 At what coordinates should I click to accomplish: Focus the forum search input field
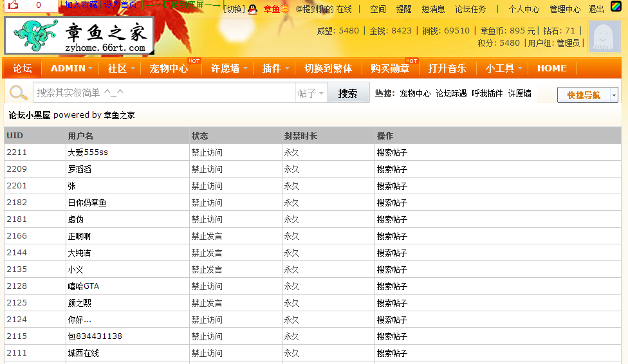tap(164, 93)
